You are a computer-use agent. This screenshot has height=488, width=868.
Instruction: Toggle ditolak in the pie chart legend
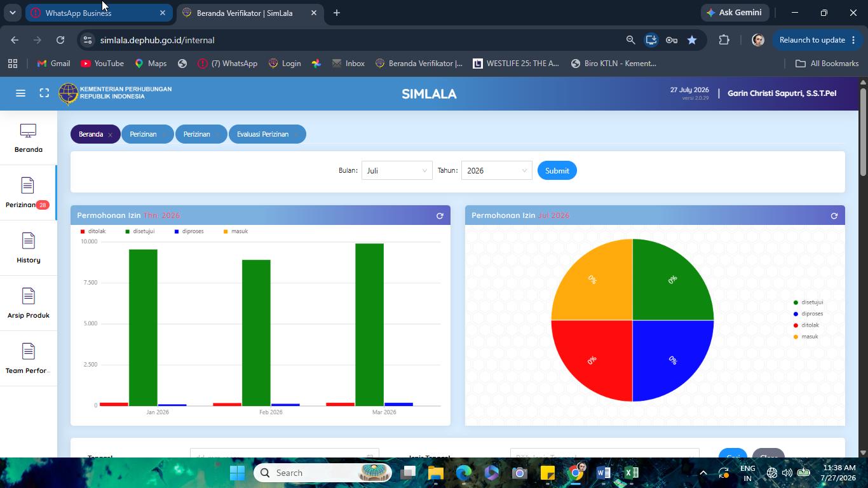[x=806, y=325]
